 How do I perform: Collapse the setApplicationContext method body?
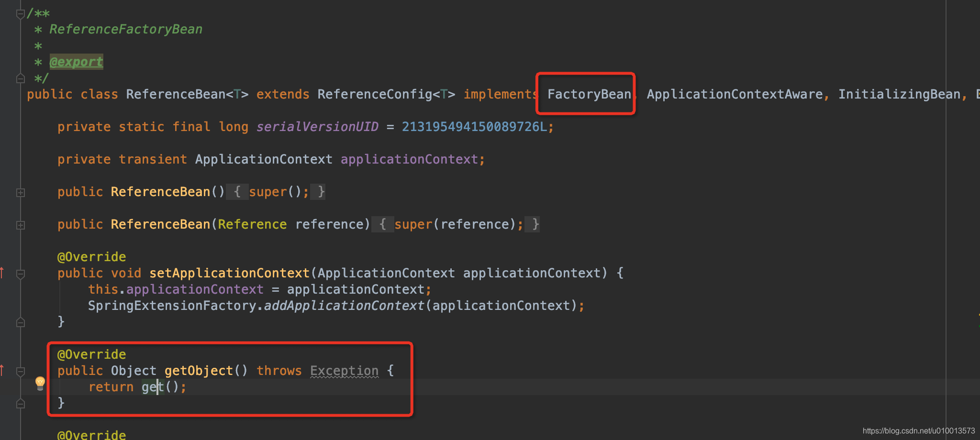click(x=21, y=274)
